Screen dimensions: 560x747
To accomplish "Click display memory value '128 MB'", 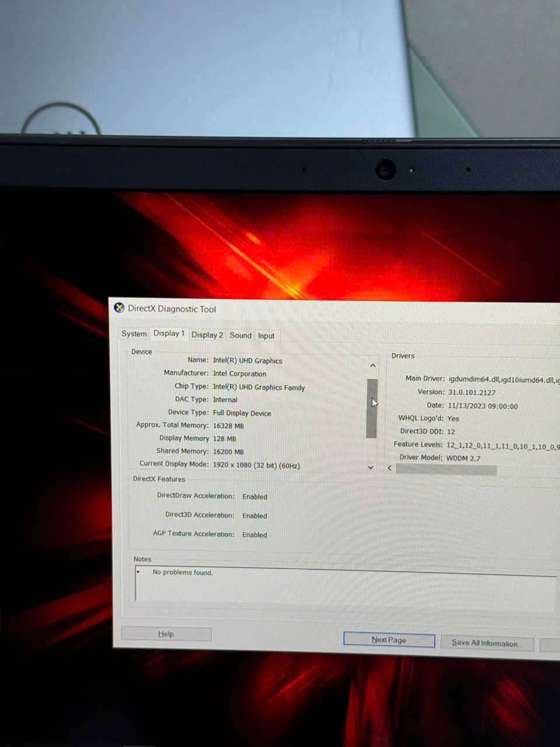I will click(x=224, y=439).
